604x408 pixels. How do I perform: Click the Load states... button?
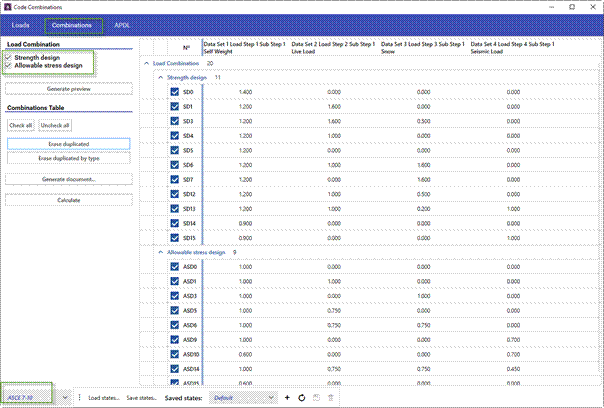(x=104, y=398)
